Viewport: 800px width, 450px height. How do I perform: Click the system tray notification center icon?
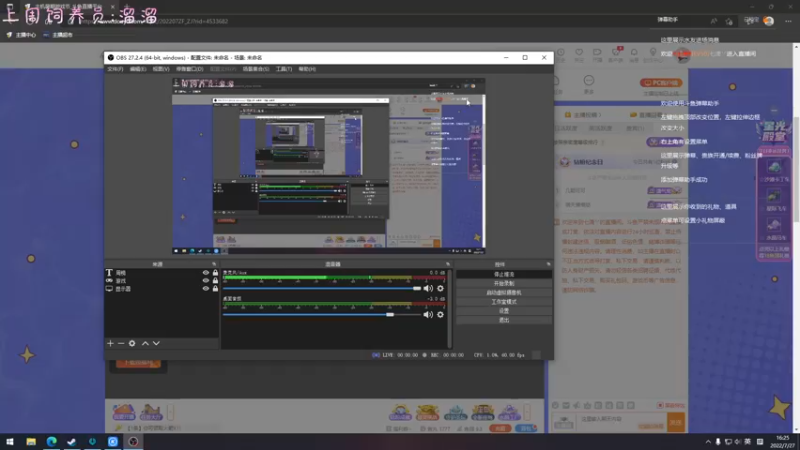pyautogui.click(x=760, y=442)
